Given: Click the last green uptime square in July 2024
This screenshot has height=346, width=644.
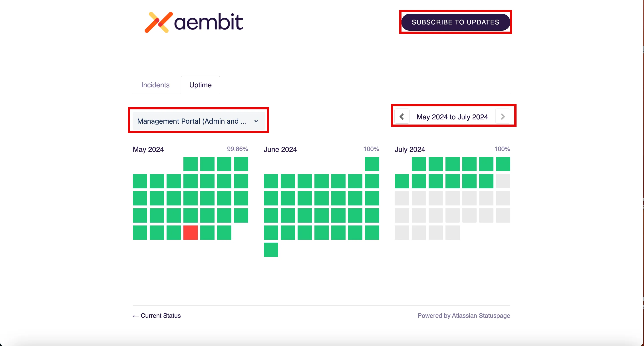Looking at the screenshot, I should tap(487, 181).
